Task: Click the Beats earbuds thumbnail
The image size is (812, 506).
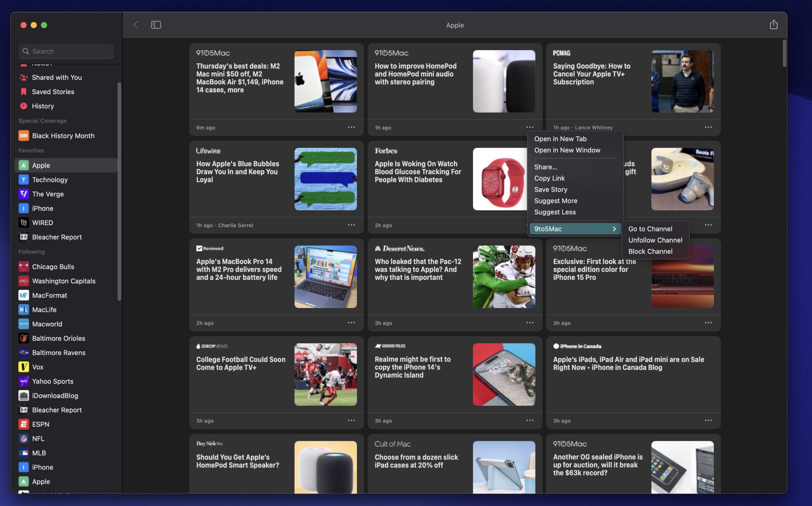Action: click(x=682, y=179)
